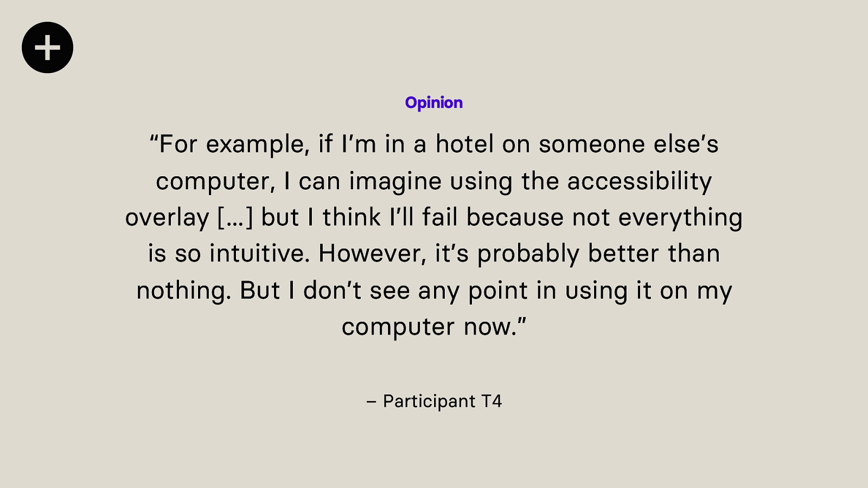Click the word "everything" in the quote

coord(680,218)
